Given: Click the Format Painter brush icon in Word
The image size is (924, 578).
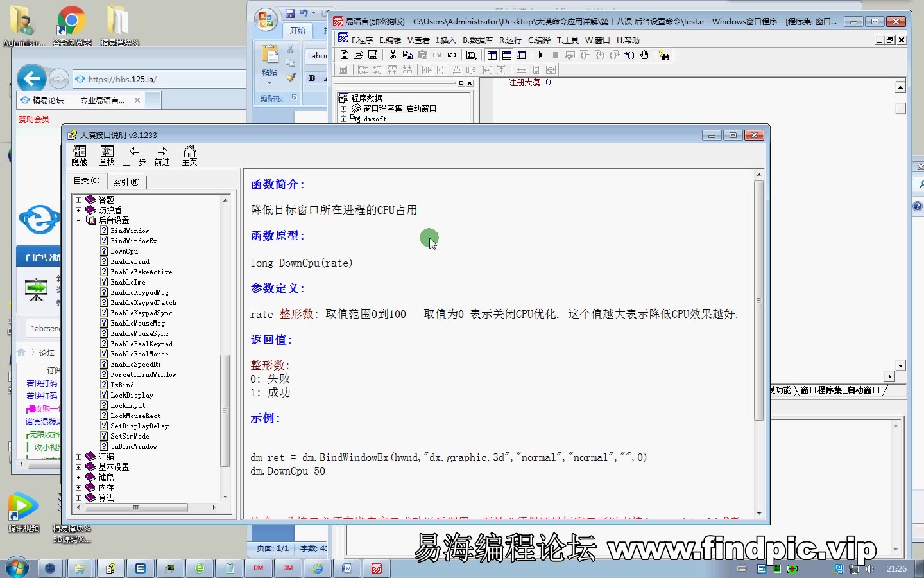Looking at the screenshot, I should tap(291, 77).
